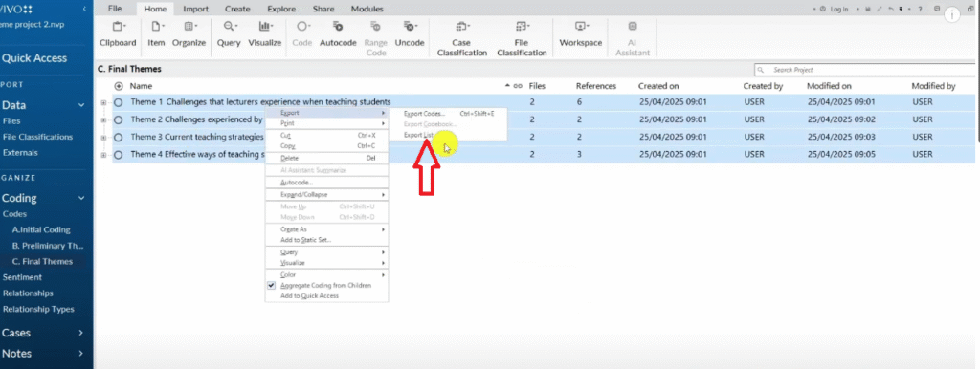Open Sentiment in the navigation pane
The image size is (980, 369).
[x=22, y=277]
